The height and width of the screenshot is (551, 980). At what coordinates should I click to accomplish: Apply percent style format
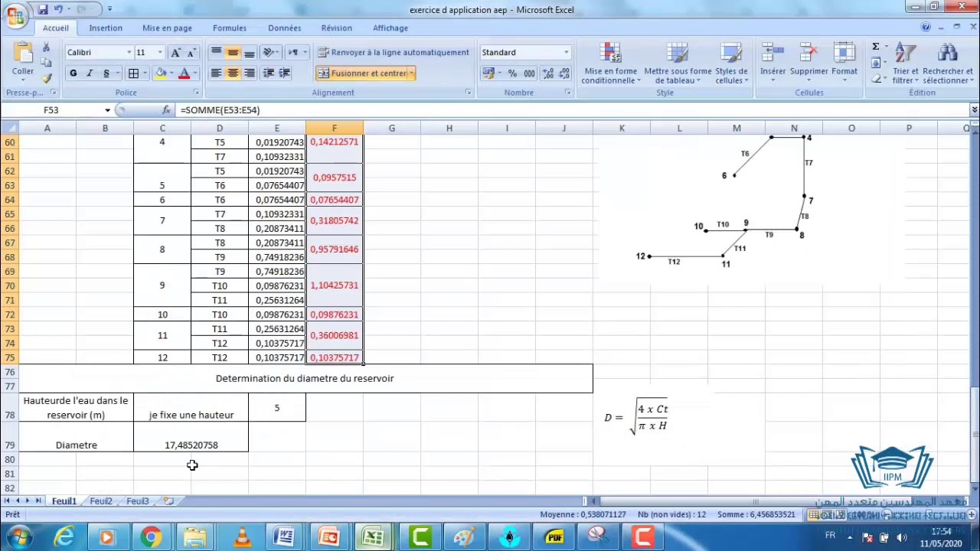(511, 73)
